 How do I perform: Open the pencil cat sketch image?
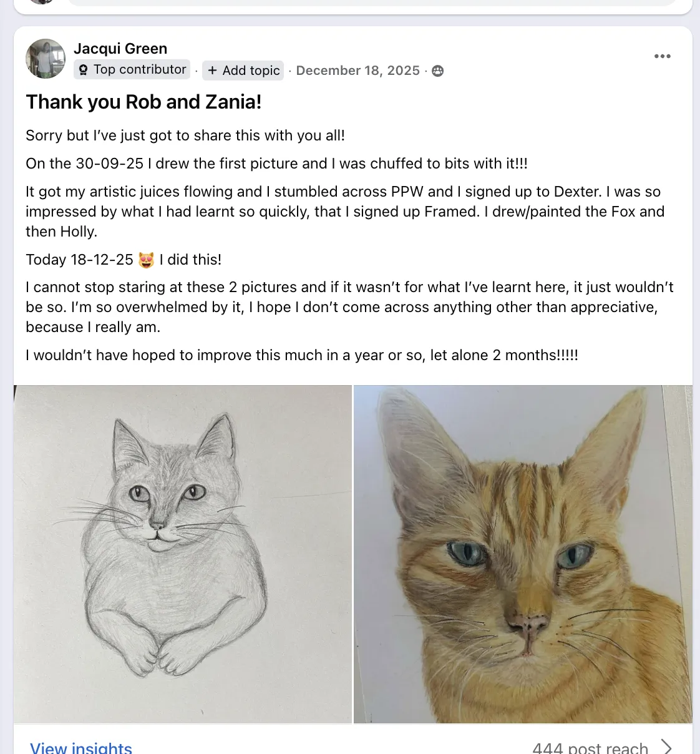click(183, 554)
